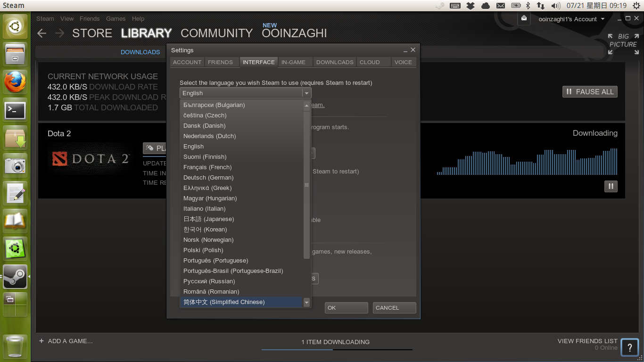Click the list's bottom scroll arrow
Image resolution: width=644 pixels, height=362 pixels.
(x=306, y=302)
